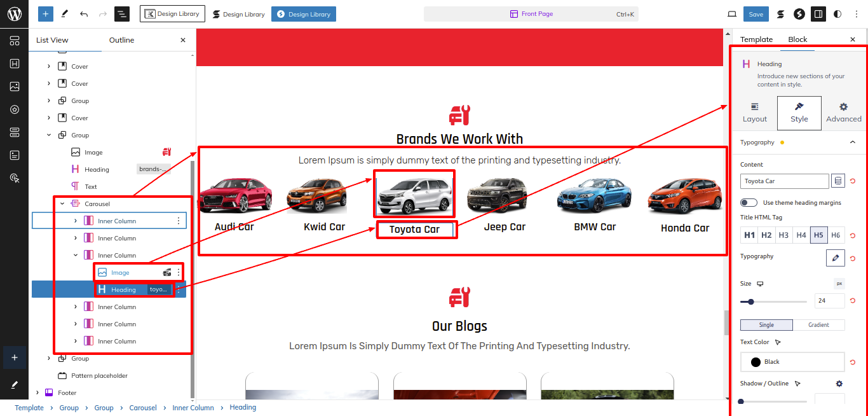
Task: Open the Options three-dot menu
Action: coord(857,14)
